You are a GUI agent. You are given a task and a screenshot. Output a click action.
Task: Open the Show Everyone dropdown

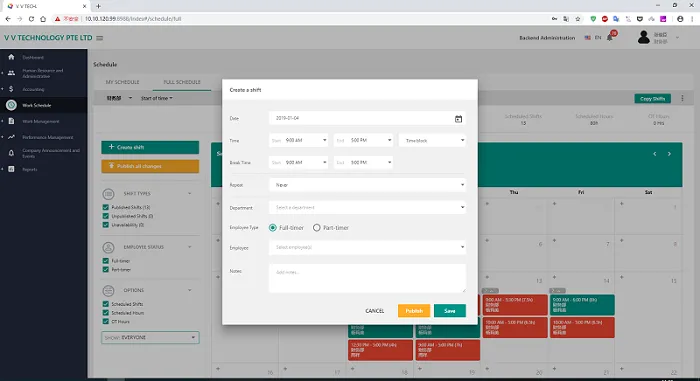(x=150, y=338)
